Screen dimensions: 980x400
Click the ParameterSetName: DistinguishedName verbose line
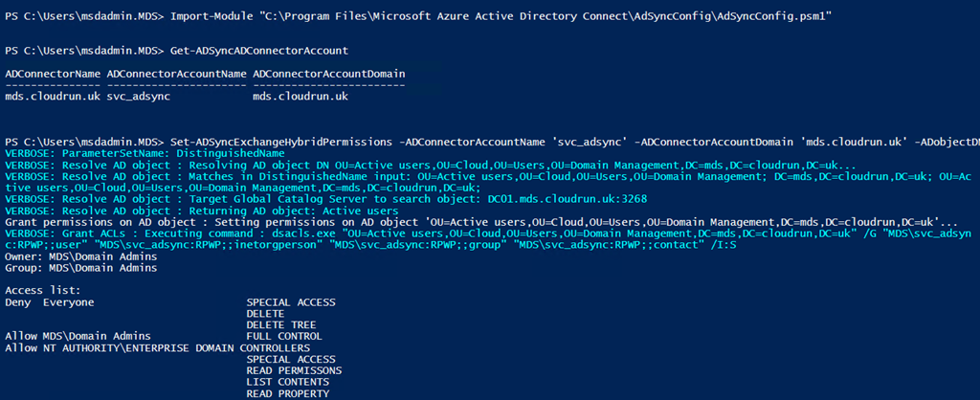145,152
